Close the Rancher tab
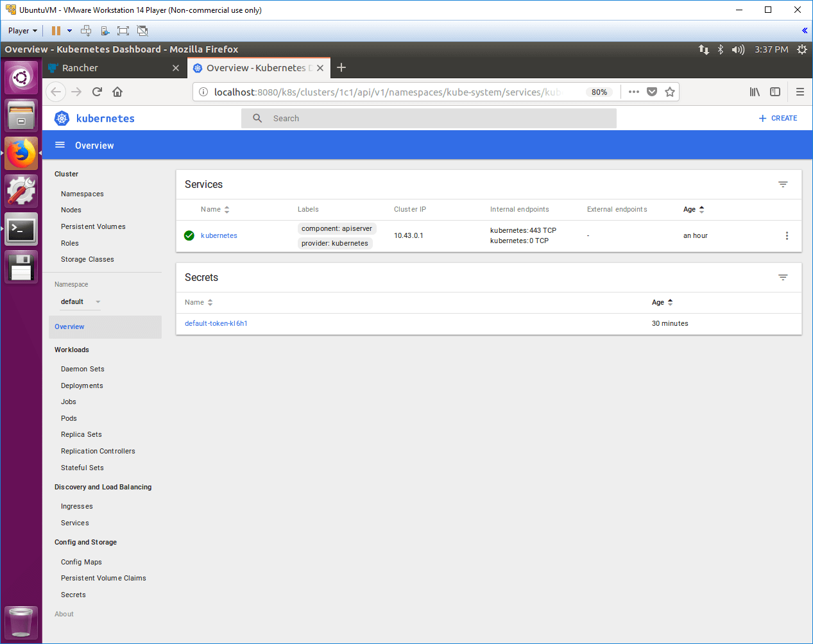The image size is (813, 644). pyautogui.click(x=176, y=68)
